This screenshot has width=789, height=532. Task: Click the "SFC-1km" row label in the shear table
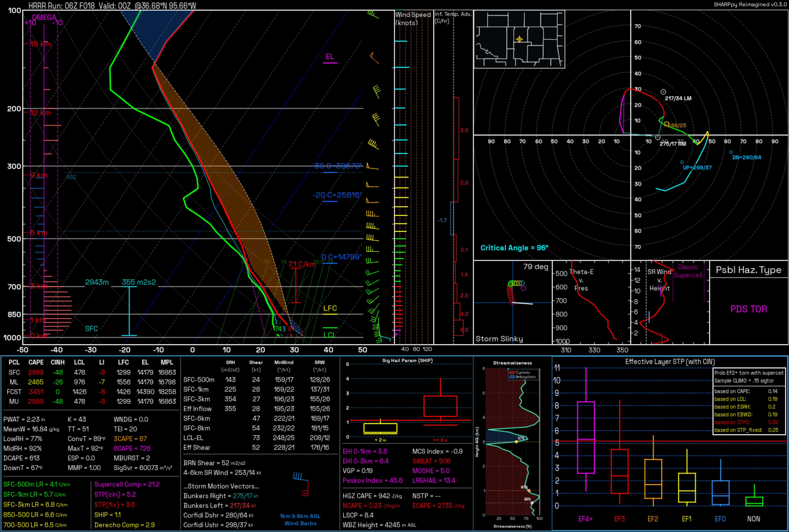(x=196, y=390)
